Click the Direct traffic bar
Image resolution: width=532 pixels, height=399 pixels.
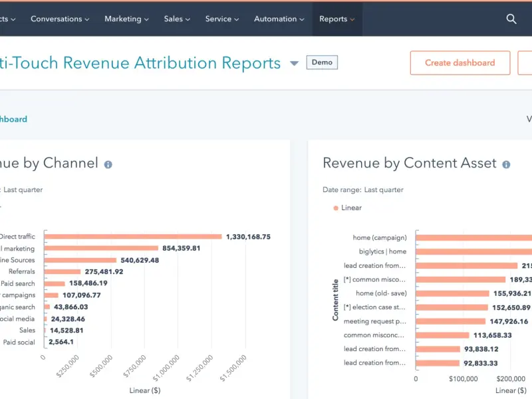[x=133, y=236]
